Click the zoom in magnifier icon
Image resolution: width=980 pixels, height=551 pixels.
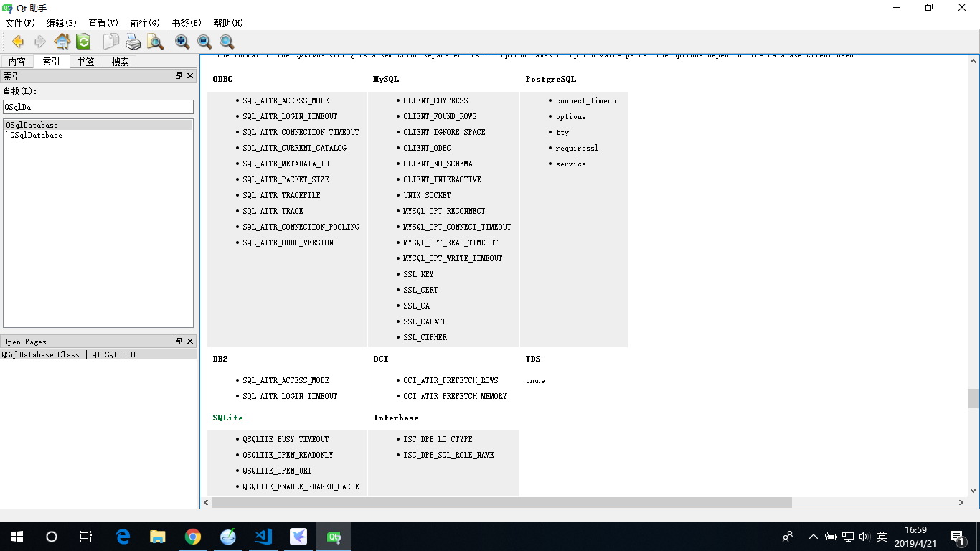point(182,42)
